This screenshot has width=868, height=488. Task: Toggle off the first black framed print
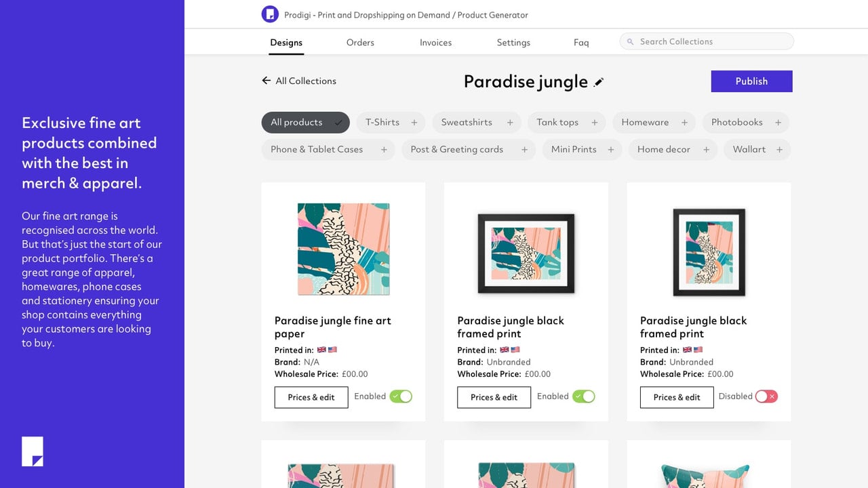[584, 396]
